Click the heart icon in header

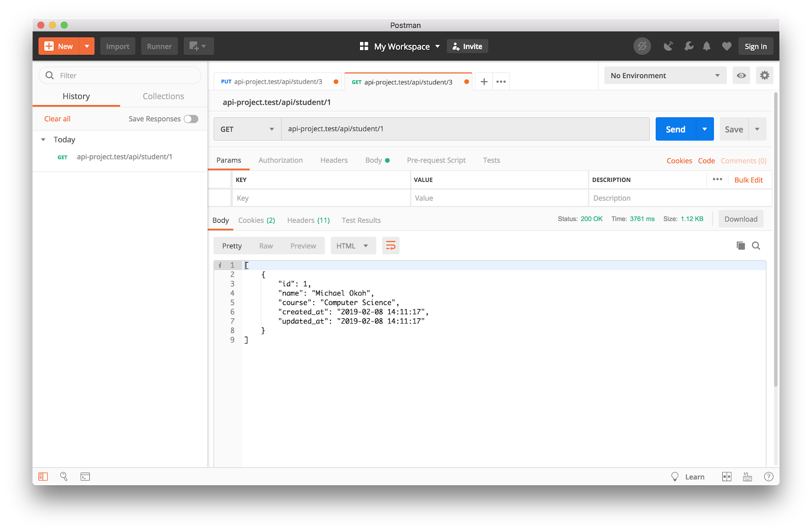727,46
